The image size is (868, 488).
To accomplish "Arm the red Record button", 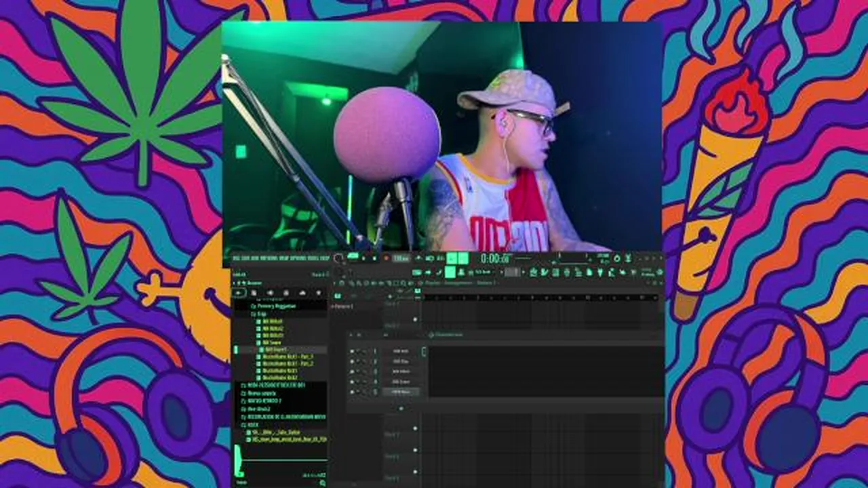I will coord(386,258).
